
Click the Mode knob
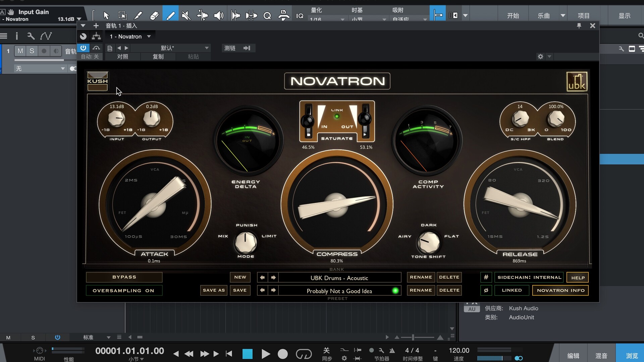(246, 242)
